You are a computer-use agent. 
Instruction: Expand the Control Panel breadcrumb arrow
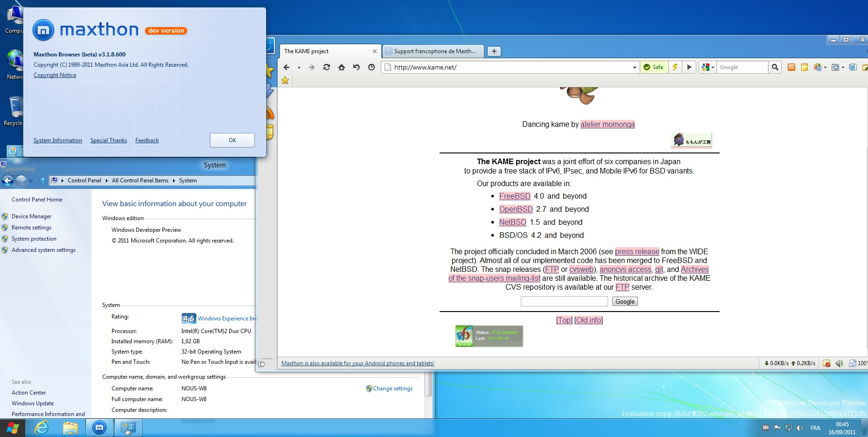coord(107,180)
